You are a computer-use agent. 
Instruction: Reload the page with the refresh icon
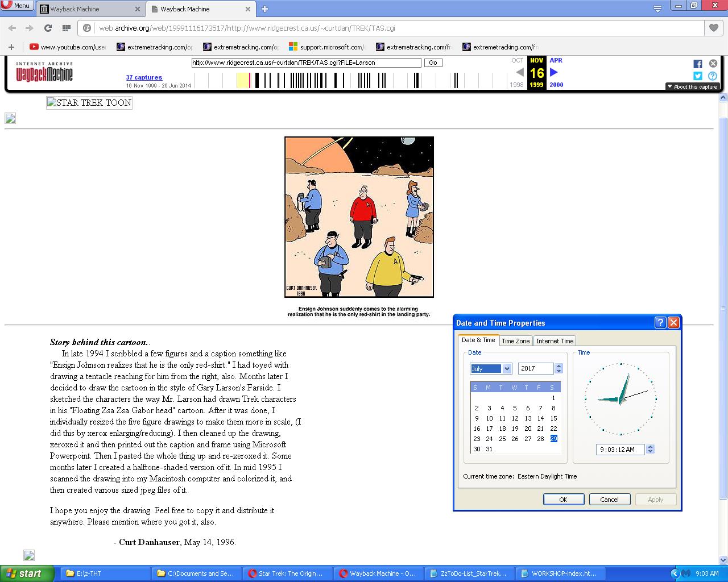point(48,28)
